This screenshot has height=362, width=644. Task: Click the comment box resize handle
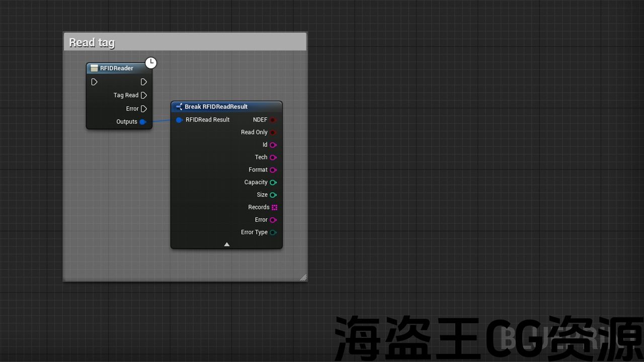click(303, 277)
